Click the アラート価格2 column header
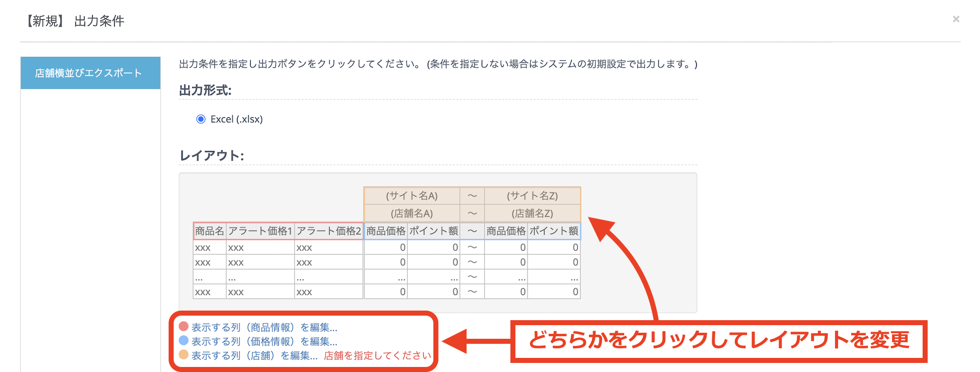Screen dimensions: 980x372 point(329,231)
